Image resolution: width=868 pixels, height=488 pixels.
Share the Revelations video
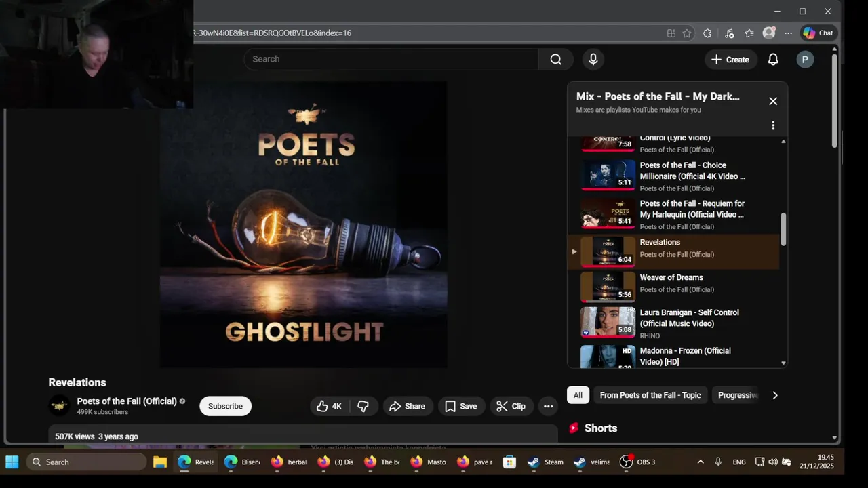point(408,406)
